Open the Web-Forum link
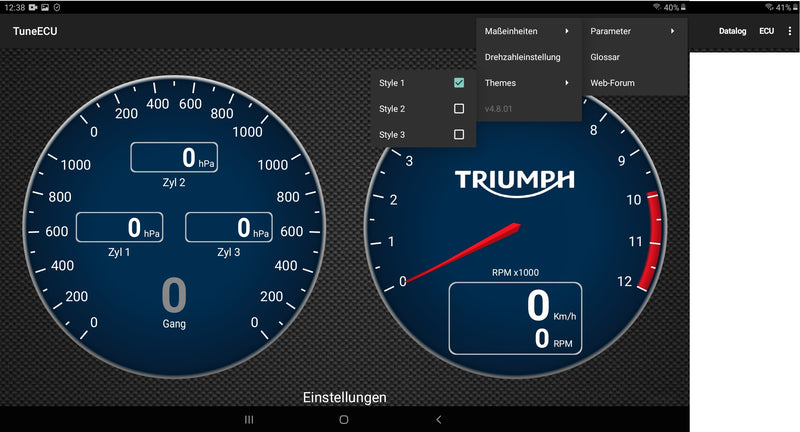800x432 pixels. (x=612, y=83)
